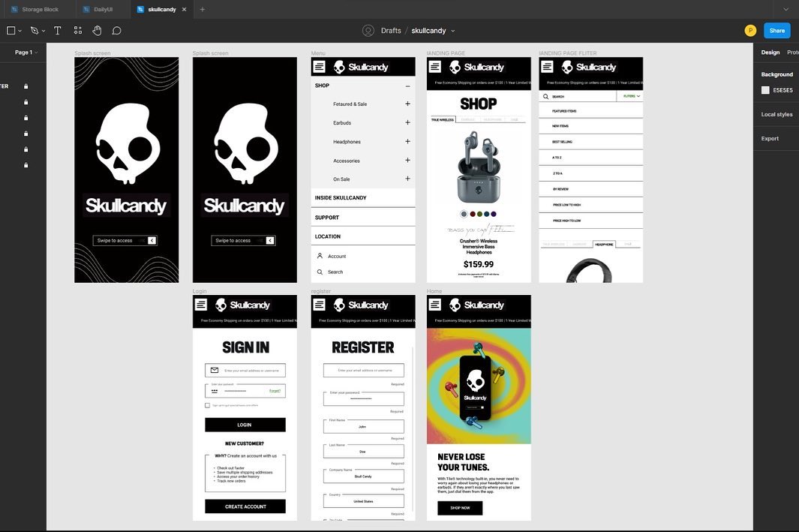Click skull logo in Landing Page header

click(x=455, y=67)
